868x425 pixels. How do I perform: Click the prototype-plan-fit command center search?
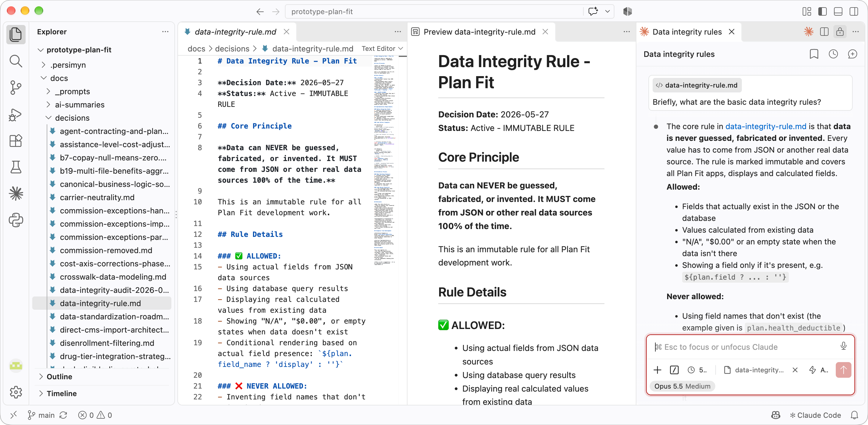pyautogui.click(x=435, y=11)
